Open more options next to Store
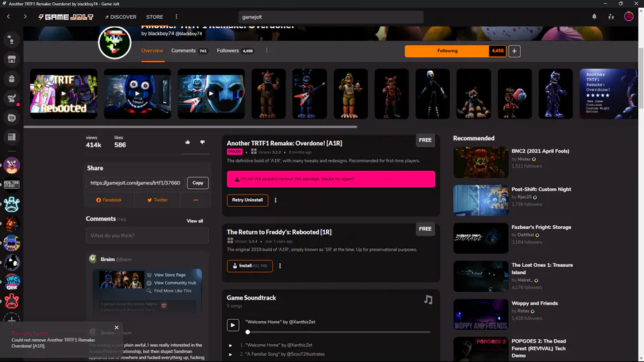This screenshot has width=644, height=362. tap(176, 17)
